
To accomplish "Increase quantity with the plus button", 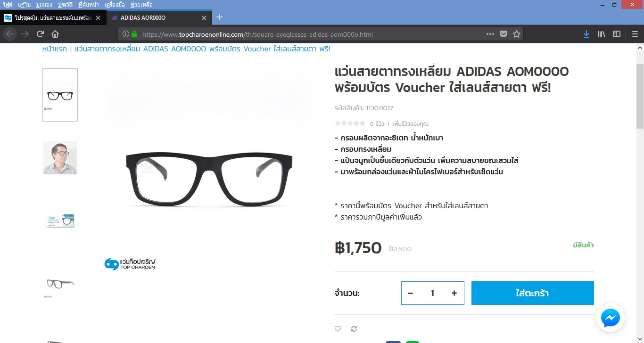I will pos(454,293).
